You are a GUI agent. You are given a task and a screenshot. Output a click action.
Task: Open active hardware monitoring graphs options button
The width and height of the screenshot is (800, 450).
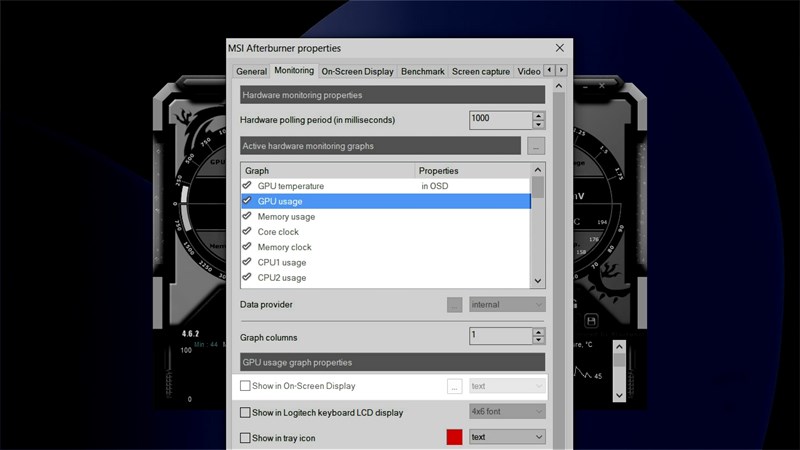point(536,146)
